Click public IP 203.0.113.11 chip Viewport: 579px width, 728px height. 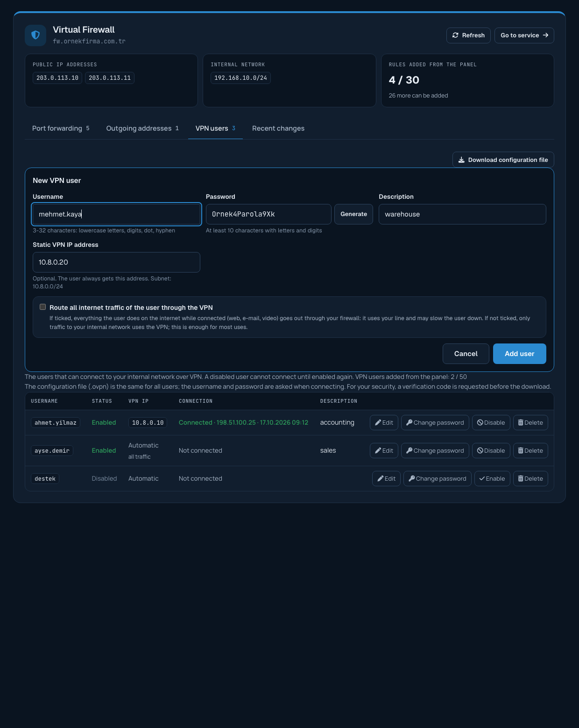coord(110,78)
